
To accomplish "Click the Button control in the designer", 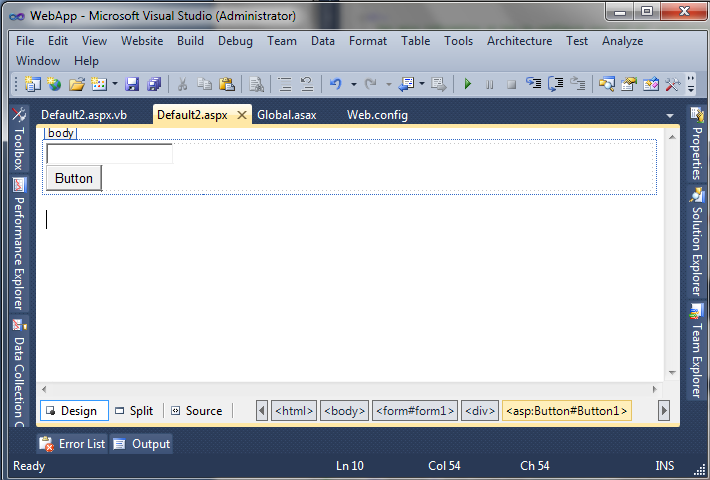I will pyautogui.click(x=74, y=178).
